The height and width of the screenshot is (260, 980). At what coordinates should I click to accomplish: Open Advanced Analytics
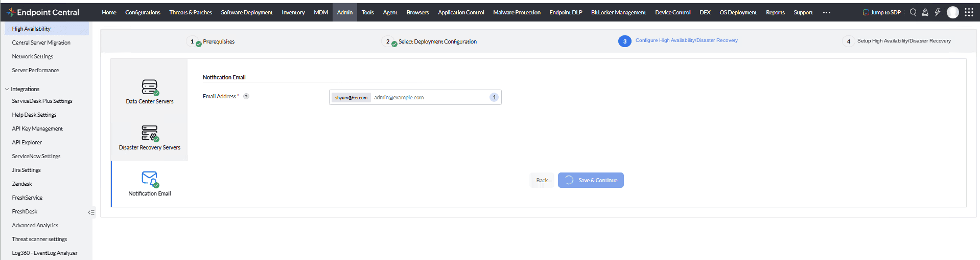click(x=35, y=225)
